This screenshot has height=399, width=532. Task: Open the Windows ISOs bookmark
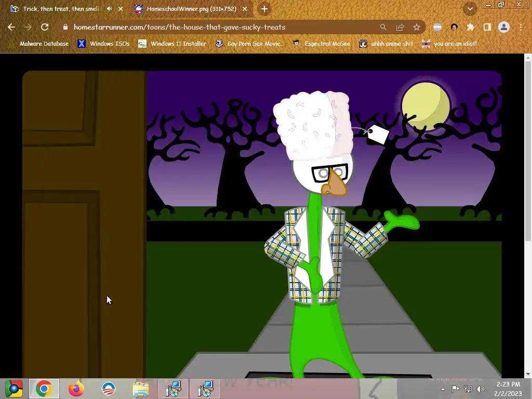coord(103,44)
